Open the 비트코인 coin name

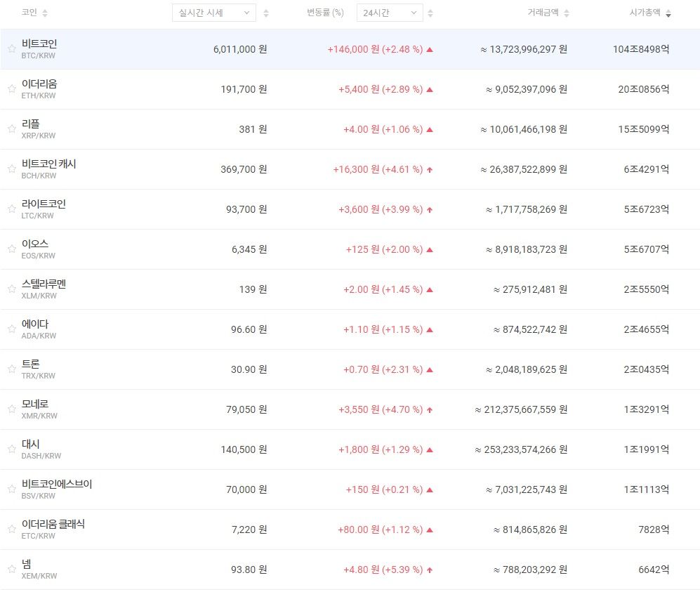click(39, 44)
